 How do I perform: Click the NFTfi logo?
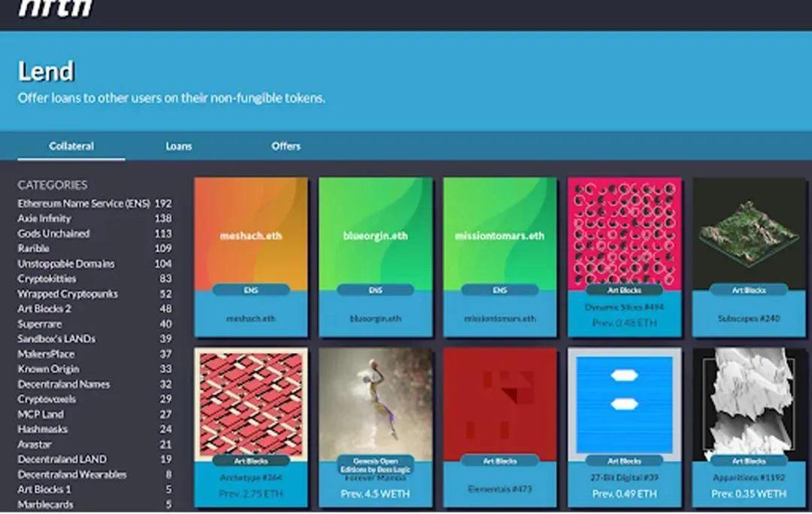click(x=55, y=8)
